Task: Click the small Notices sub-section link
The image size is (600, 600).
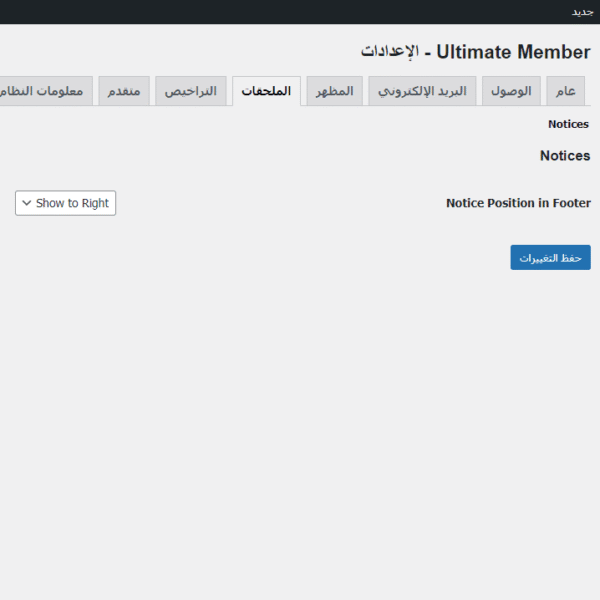Action: tap(568, 124)
